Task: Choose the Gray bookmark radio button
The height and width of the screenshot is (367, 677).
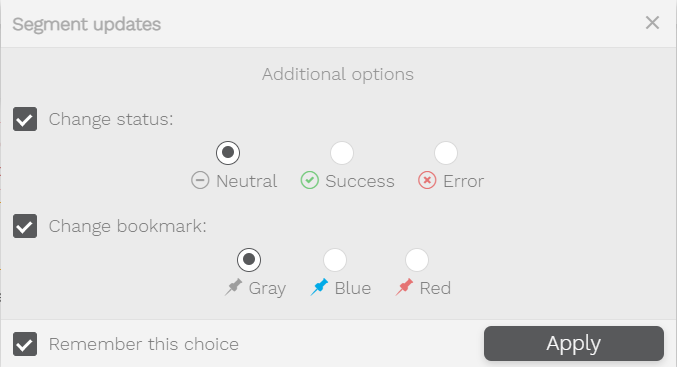Action: (x=249, y=260)
